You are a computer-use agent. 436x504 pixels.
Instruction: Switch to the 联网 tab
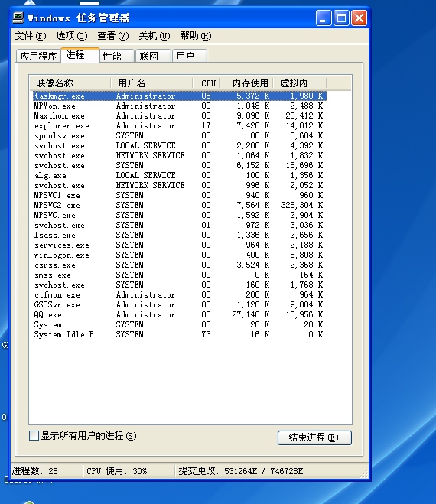[x=153, y=57]
